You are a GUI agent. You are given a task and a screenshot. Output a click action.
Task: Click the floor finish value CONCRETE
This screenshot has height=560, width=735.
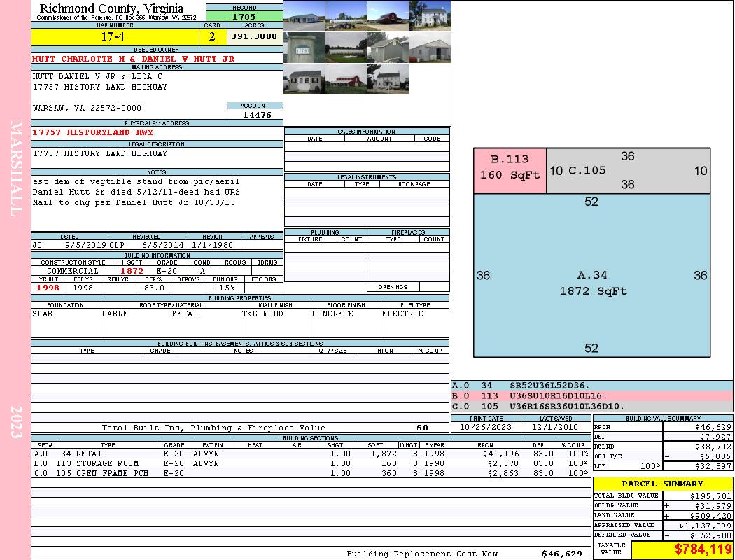[332, 314]
